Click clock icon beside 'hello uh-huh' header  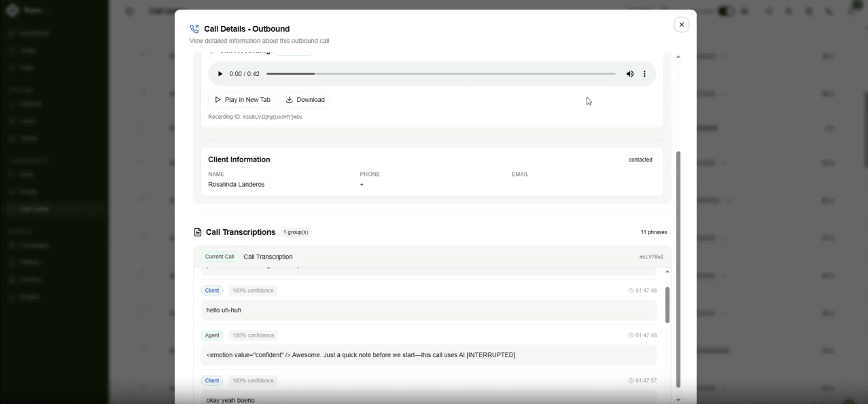pyautogui.click(x=631, y=291)
